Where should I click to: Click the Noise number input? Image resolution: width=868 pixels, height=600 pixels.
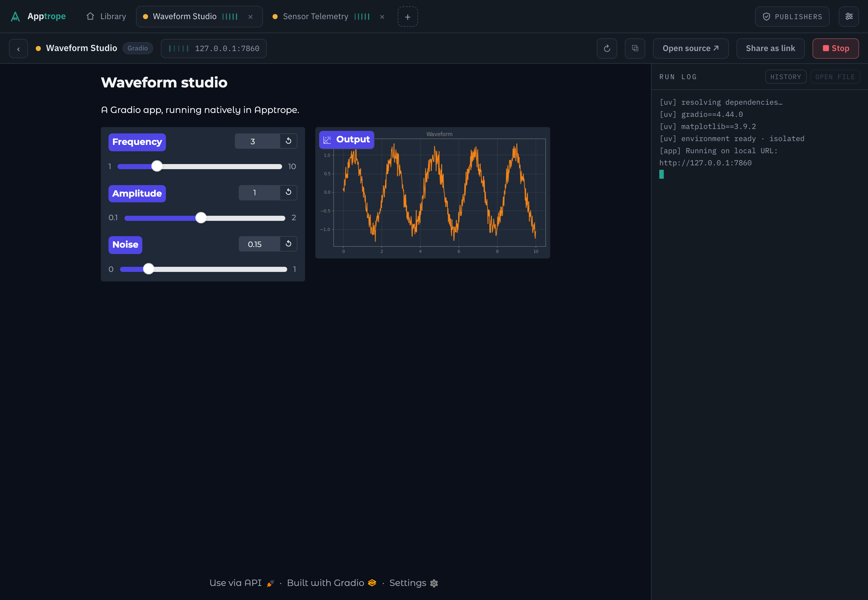[x=259, y=244]
